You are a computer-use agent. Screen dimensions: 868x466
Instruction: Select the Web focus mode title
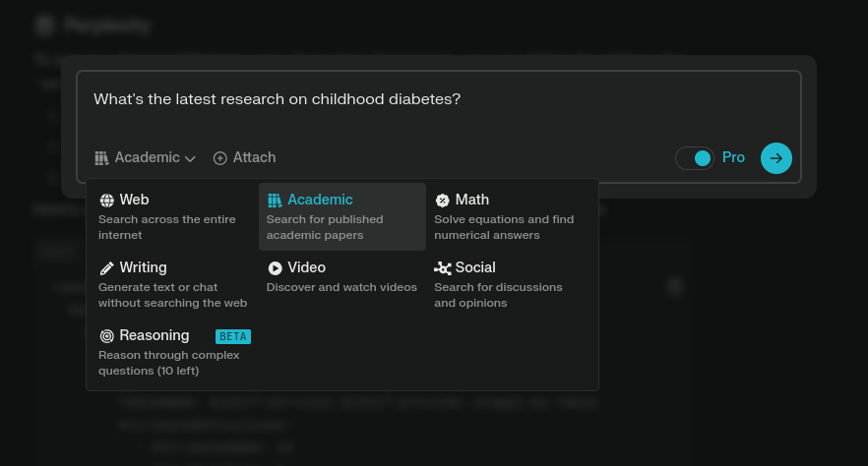[134, 200]
